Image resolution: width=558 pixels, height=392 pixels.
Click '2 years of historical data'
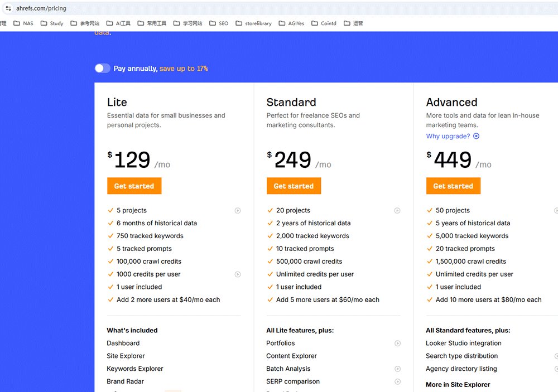[313, 223]
